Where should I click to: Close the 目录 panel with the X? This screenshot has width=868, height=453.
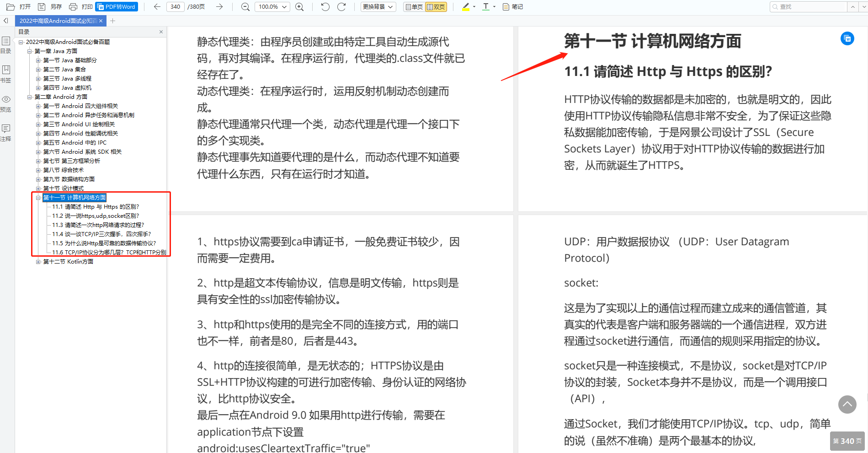pos(161,32)
